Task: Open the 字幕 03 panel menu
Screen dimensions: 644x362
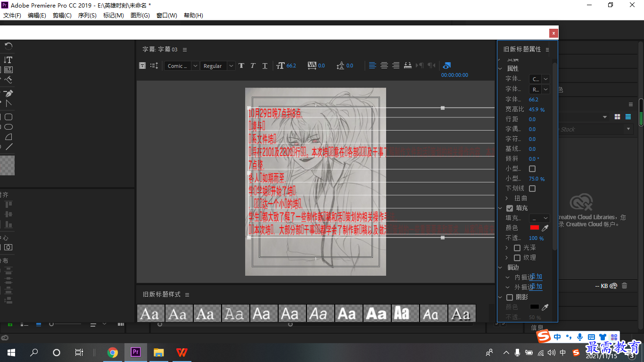Action: 185,49
